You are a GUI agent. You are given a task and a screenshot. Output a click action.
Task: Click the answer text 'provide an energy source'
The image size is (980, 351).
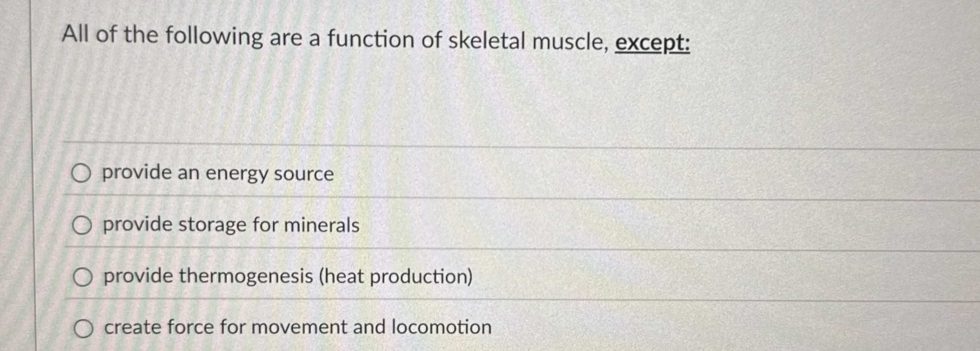pos(218,174)
